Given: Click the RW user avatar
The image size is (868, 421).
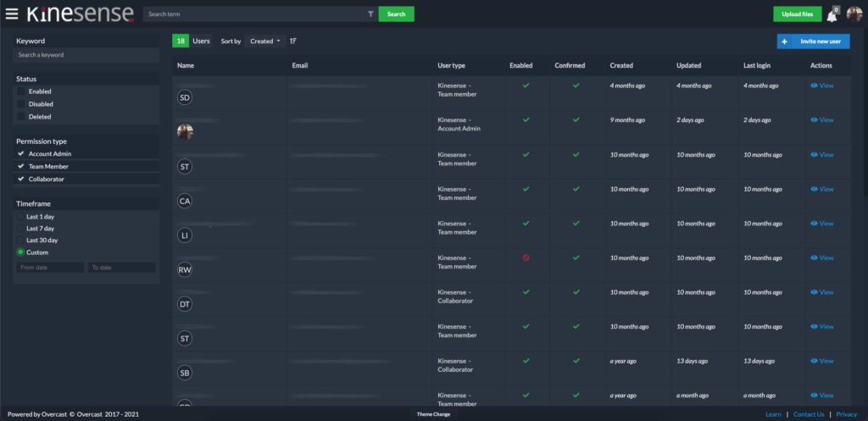Looking at the screenshot, I should [185, 270].
